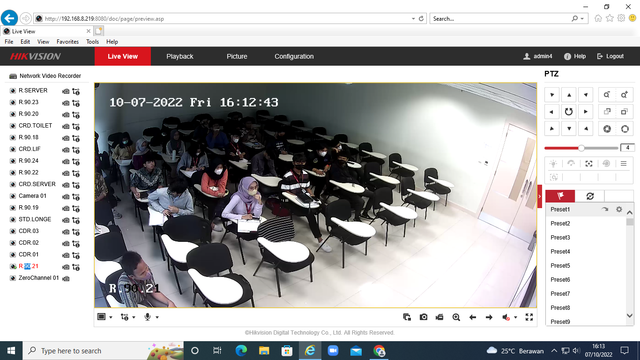Open the Tools menu in browser

pos(92,42)
